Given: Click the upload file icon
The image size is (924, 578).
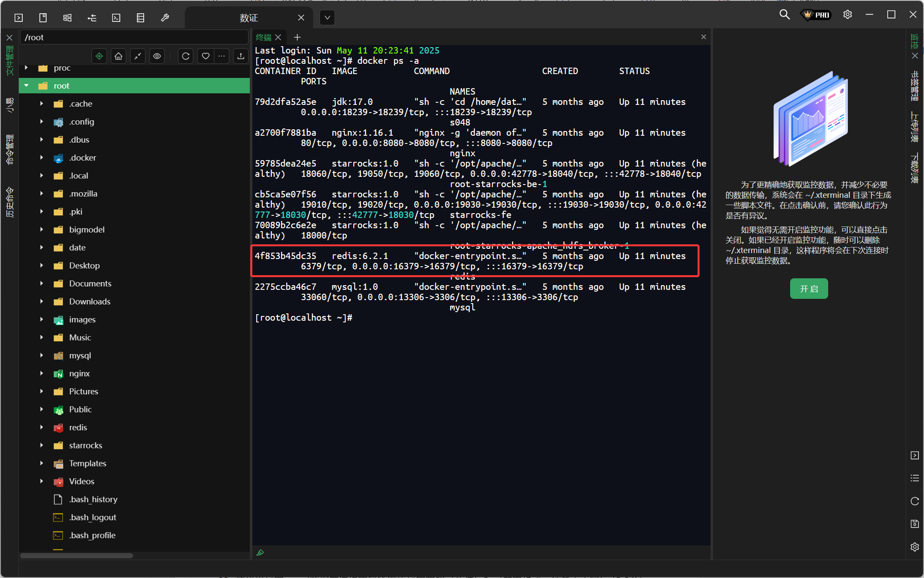Looking at the screenshot, I should click(241, 56).
